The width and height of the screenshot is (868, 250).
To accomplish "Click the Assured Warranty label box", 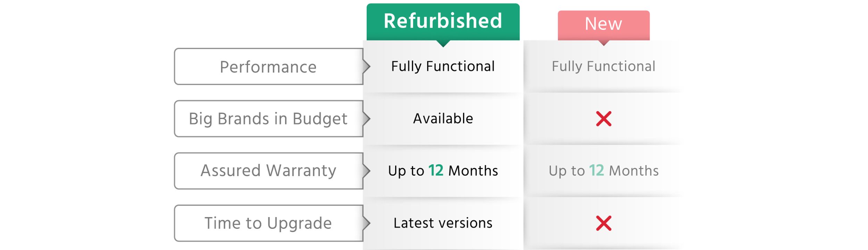I will point(269,171).
